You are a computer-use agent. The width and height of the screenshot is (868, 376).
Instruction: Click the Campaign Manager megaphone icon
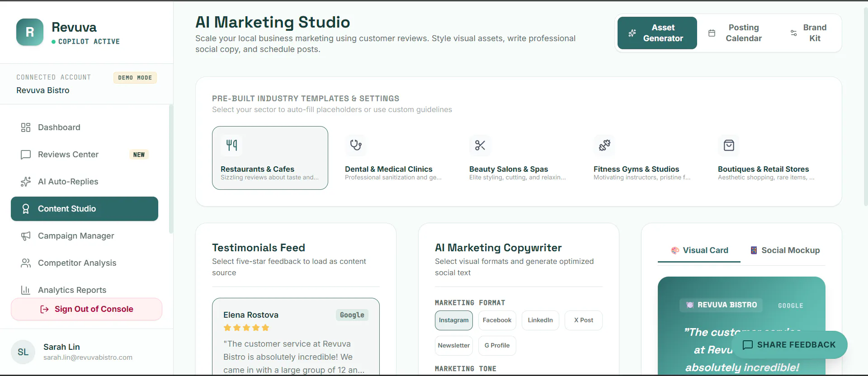[26, 236]
